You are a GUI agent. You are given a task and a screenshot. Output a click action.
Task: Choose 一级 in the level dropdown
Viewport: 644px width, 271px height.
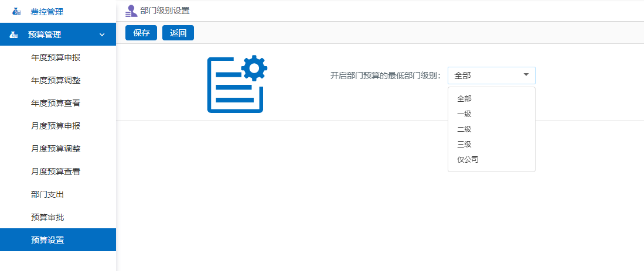pyautogui.click(x=464, y=114)
